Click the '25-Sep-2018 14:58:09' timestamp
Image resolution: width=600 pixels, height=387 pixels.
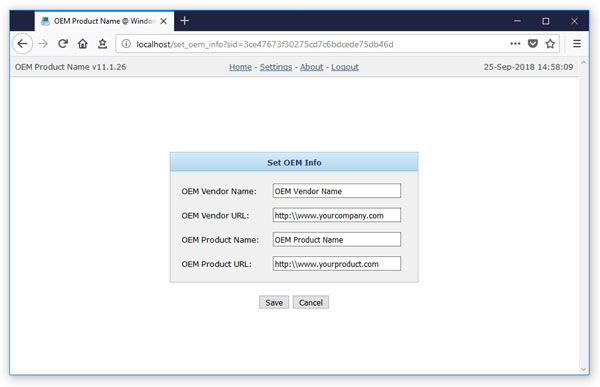point(528,67)
